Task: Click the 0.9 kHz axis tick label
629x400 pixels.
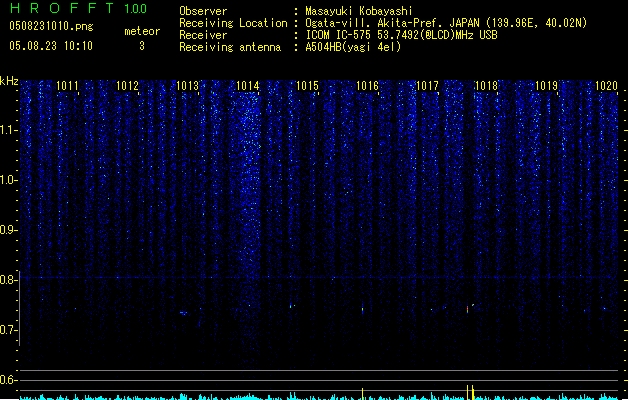Action: tap(8, 230)
